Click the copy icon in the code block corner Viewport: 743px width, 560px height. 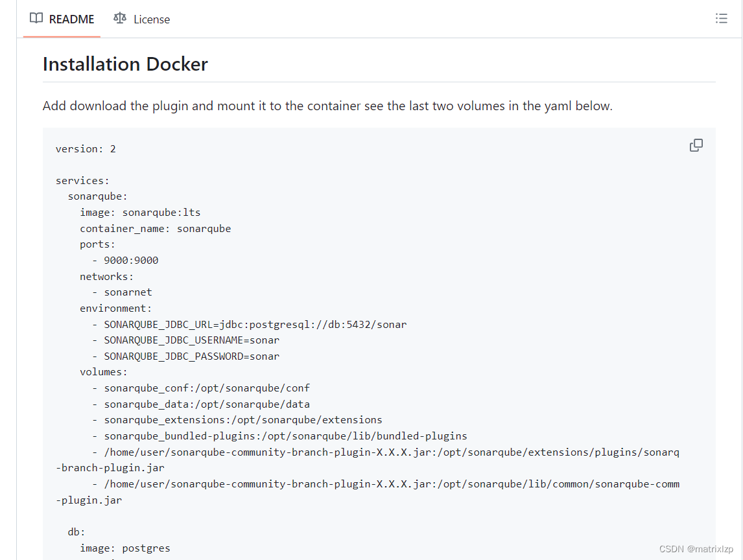tap(696, 145)
